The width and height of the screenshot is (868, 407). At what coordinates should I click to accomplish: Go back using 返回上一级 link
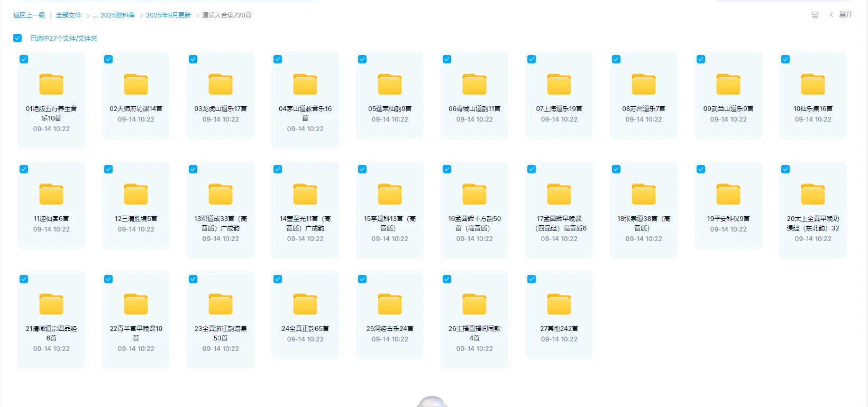click(29, 15)
